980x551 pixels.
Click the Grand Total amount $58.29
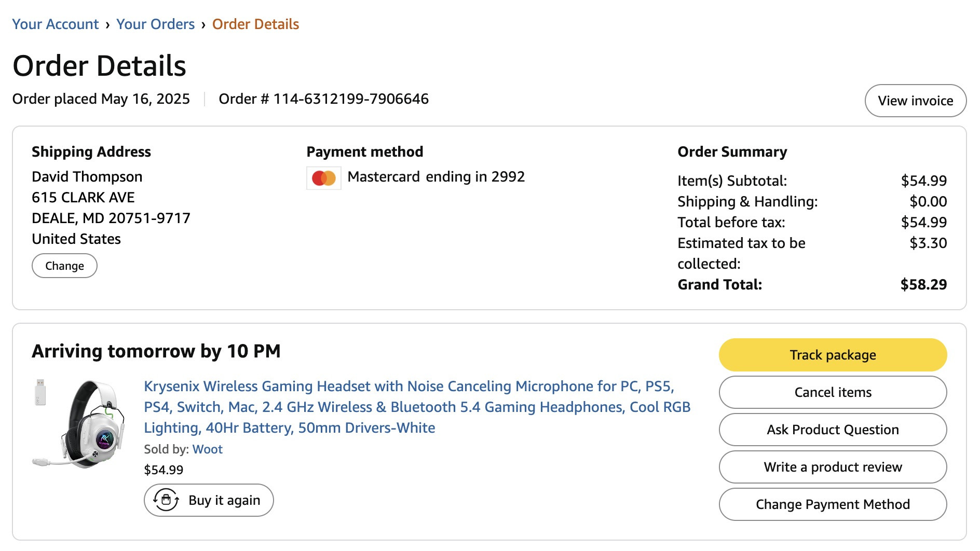click(923, 284)
